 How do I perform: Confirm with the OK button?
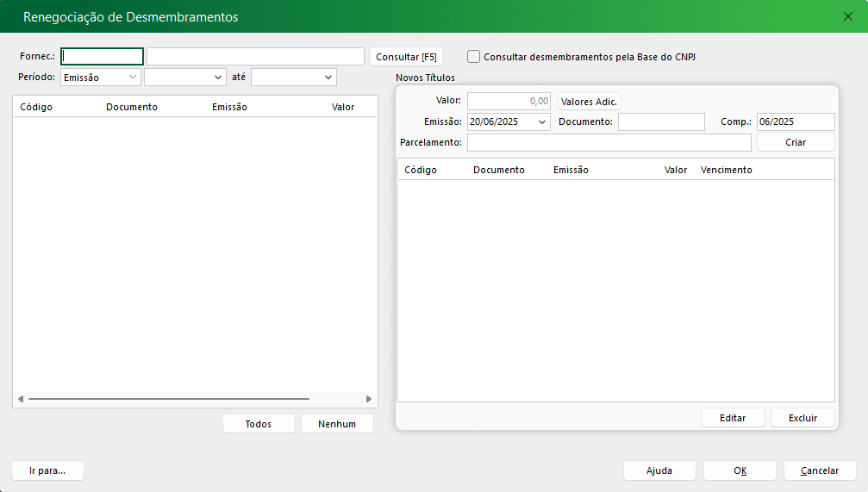tap(740, 470)
